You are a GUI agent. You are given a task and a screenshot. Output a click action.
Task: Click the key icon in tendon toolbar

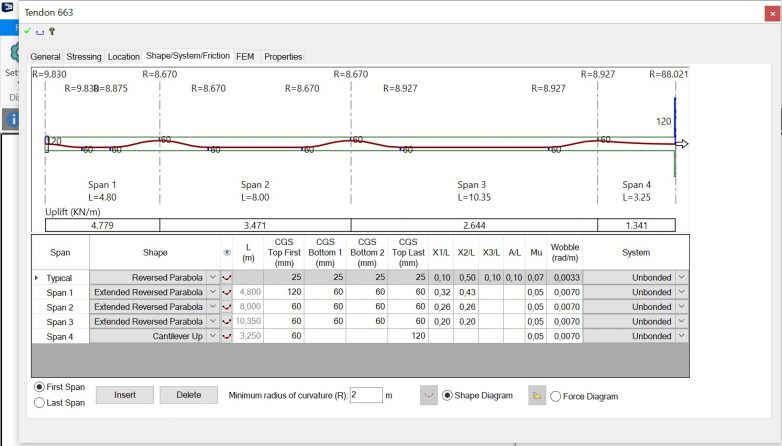pyautogui.click(x=50, y=32)
